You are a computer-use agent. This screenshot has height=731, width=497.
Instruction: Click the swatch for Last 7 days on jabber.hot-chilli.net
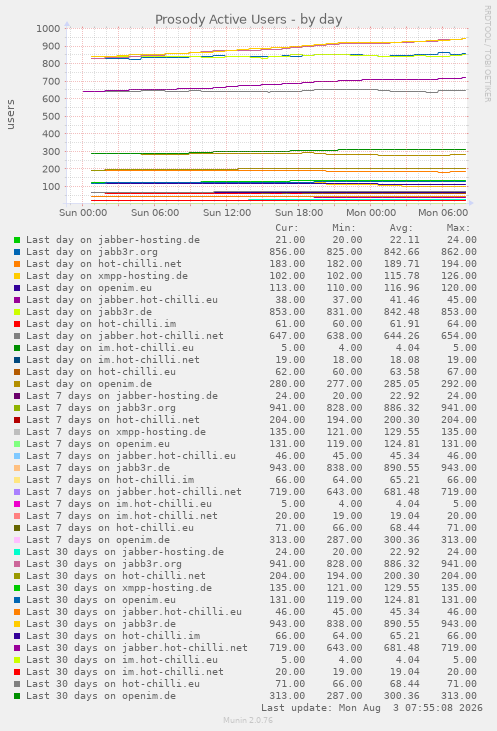(x=17, y=492)
